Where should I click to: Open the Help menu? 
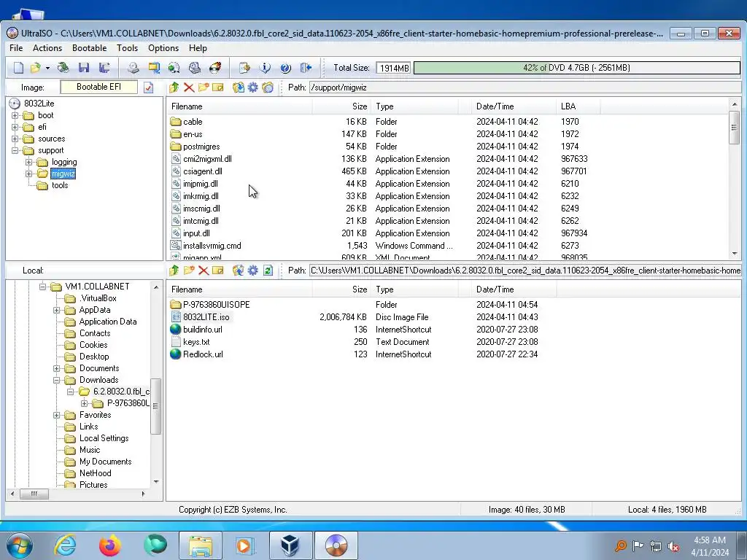pyautogui.click(x=198, y=48)
